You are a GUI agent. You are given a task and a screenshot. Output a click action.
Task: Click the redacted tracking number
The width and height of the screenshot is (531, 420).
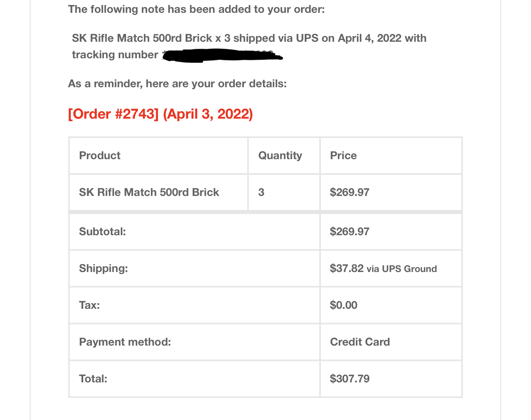pos(222,55)
